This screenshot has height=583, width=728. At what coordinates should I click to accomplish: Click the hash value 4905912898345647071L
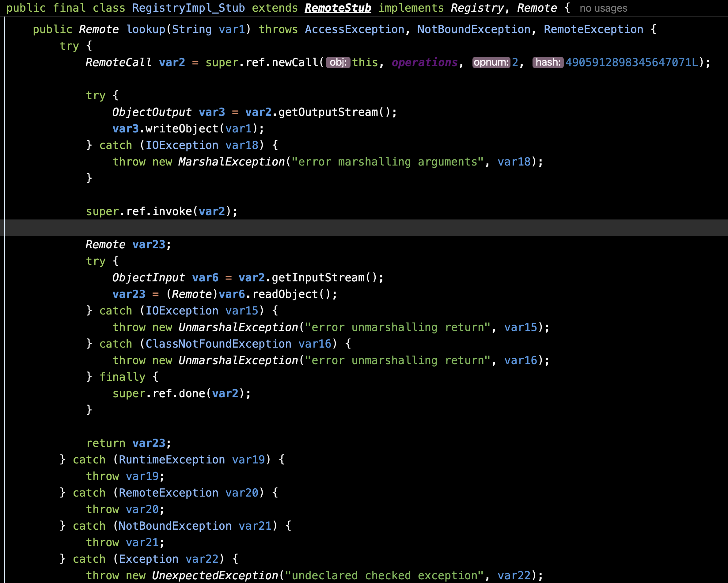coord(631,63)
